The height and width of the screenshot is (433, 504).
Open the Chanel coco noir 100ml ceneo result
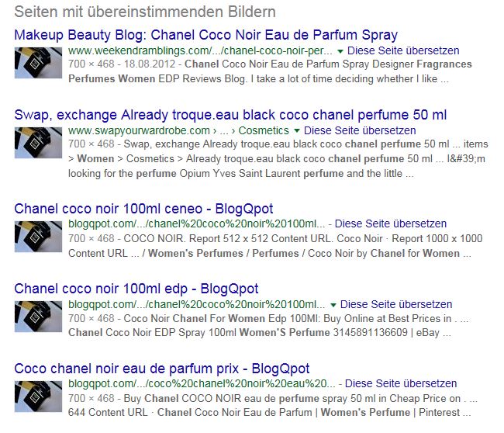143,209
